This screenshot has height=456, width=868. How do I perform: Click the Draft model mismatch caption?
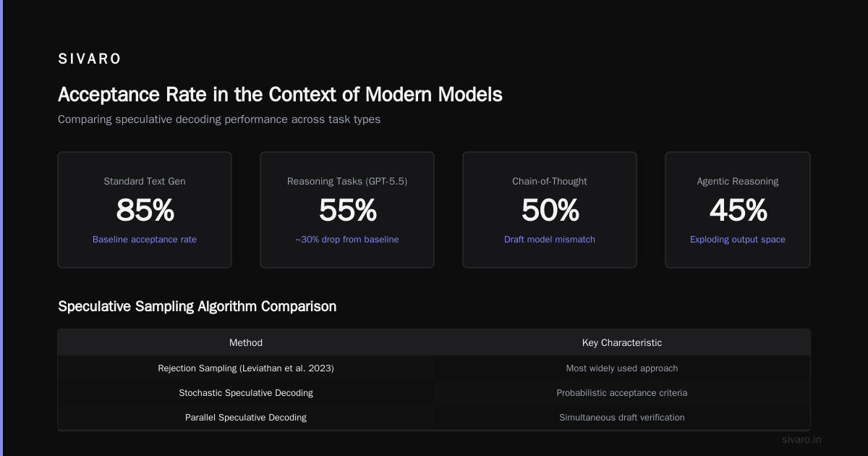coord(550,240)
